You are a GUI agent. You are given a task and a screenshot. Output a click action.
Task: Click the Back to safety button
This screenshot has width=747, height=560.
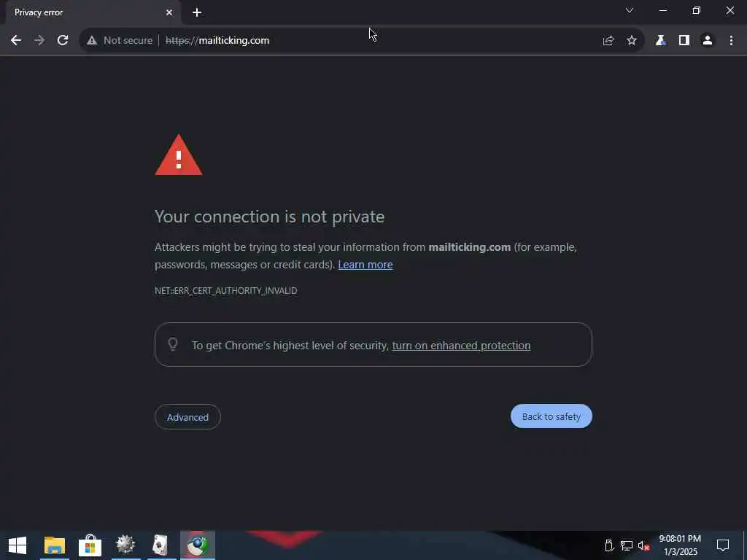(x=551, y=416)
